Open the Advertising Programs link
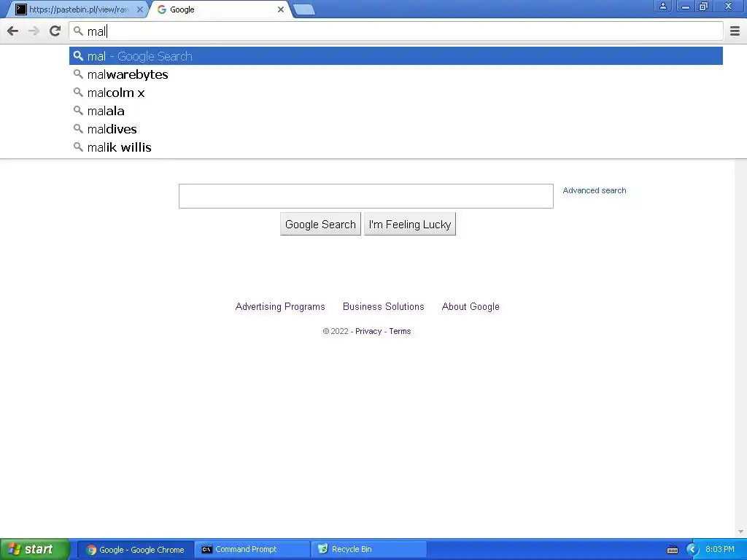 [280, 307]
